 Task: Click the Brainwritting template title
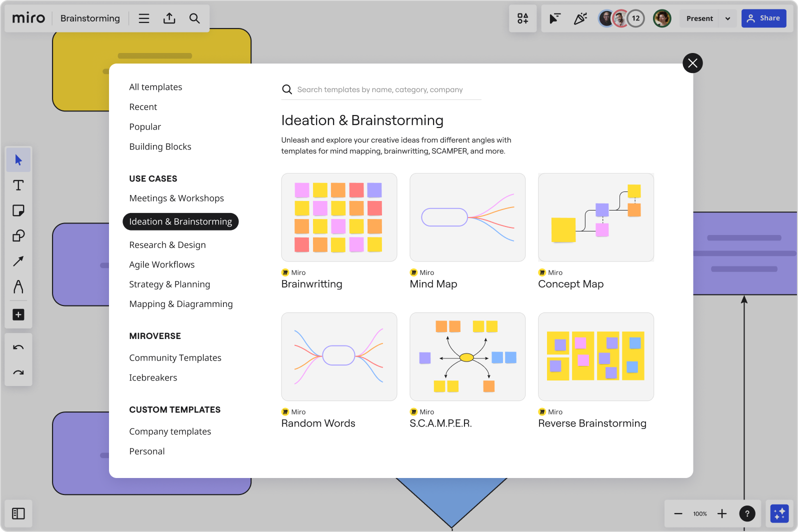click(x=312, y=284)
